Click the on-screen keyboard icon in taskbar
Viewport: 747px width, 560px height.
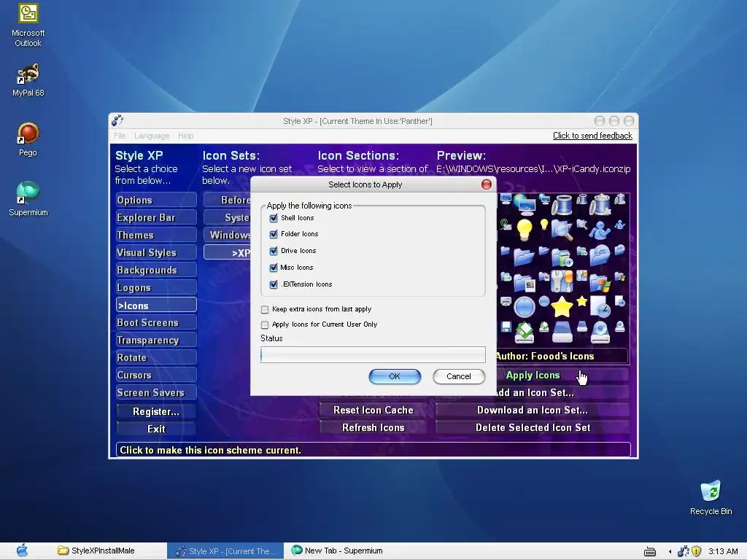pos(650,552)
